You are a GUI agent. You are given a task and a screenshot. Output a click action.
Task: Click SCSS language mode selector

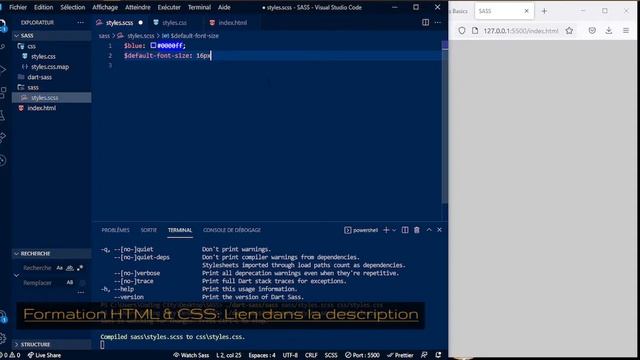[x=331, y=355]
